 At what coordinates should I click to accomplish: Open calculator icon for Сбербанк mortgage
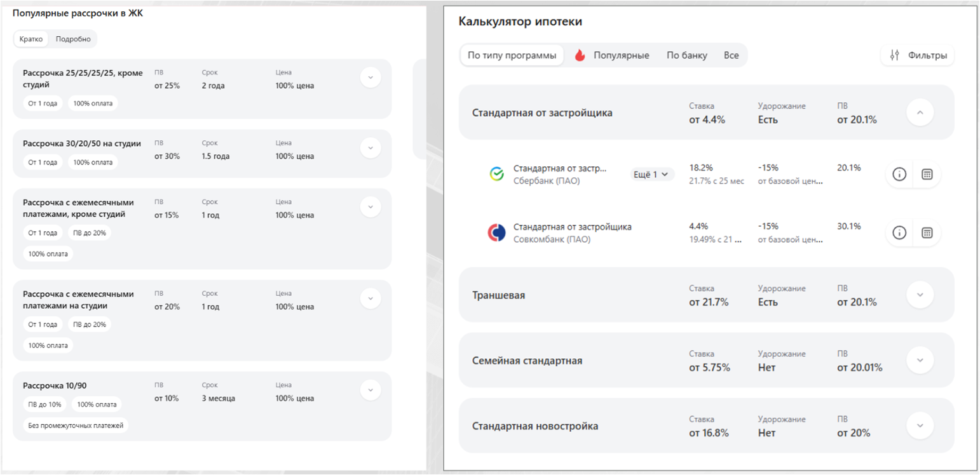(927, 174)
